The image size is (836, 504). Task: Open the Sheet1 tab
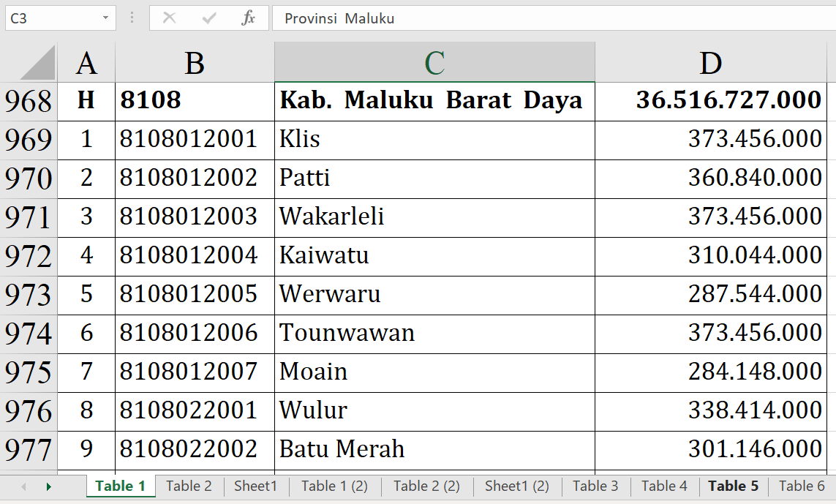[x=255, y=486]
